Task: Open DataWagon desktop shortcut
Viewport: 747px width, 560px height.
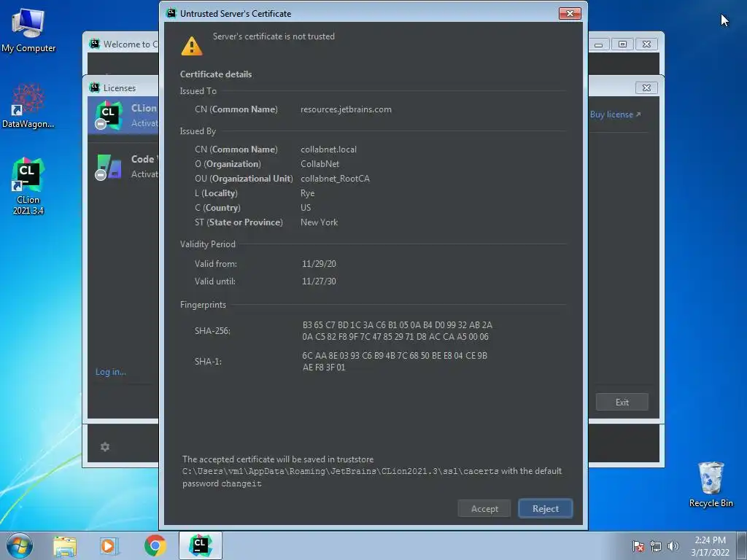Action: [28, 106]
